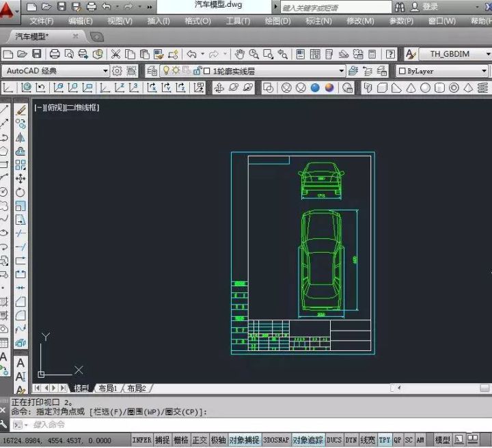Click the Cut scissors icon
This screenshot has height=448, width=492.
coord(115,54)
